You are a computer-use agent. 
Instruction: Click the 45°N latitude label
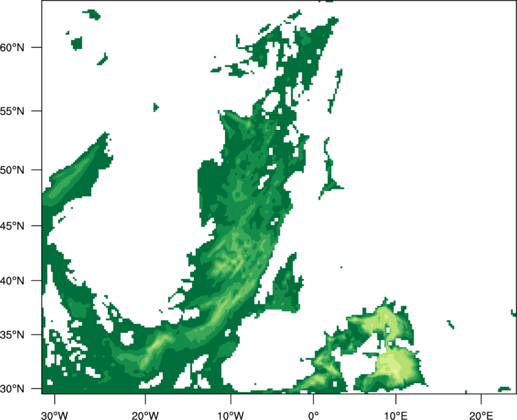tap(12, 226)
